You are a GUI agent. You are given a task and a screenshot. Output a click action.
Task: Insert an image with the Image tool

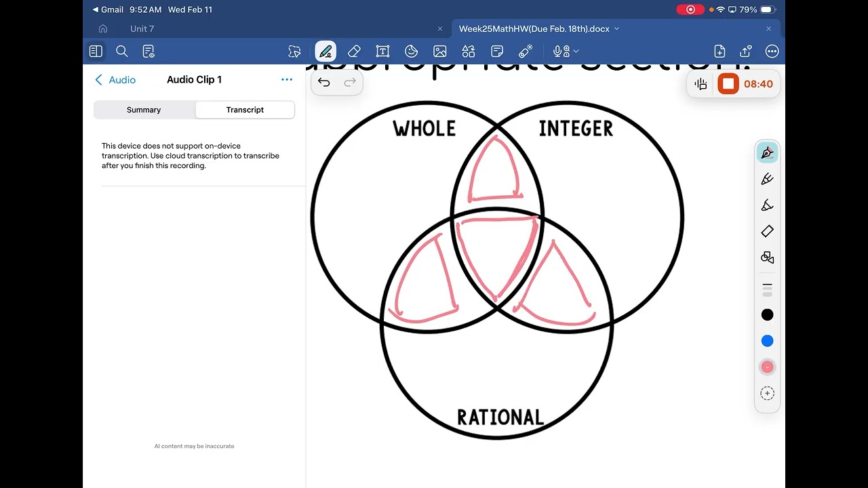440,52
